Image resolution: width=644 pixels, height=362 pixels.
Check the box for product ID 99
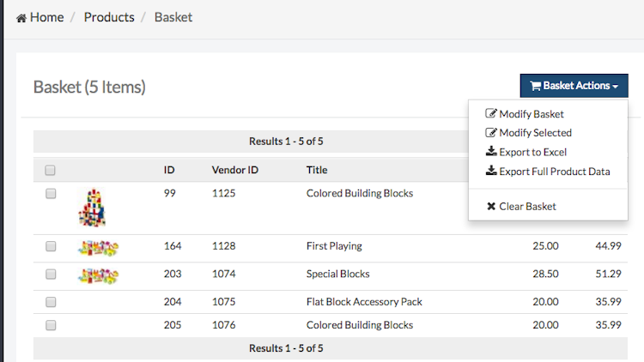click(51, 194)
